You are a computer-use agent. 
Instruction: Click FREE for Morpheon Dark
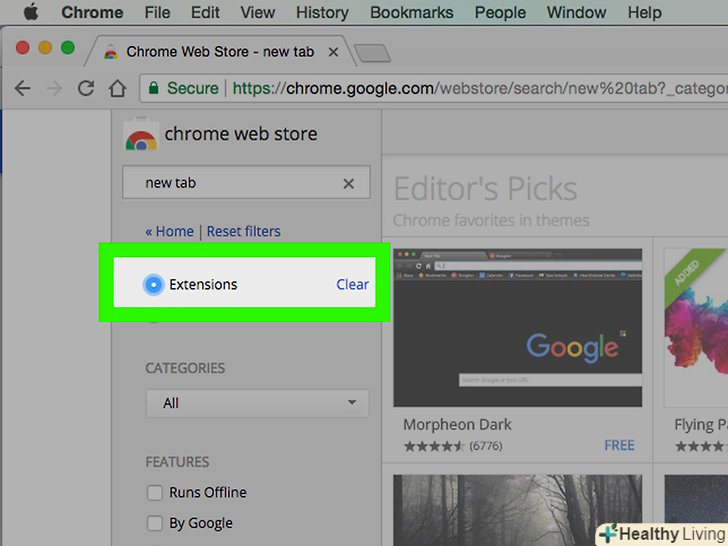(x=619, y=446)
